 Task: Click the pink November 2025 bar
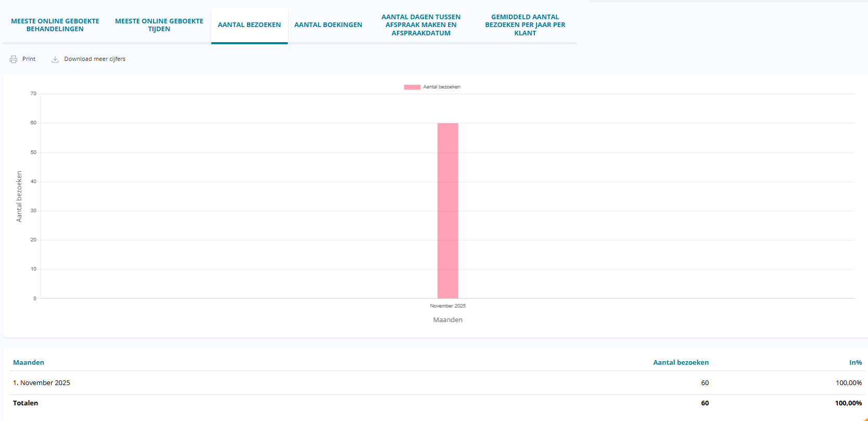point(448,210)
